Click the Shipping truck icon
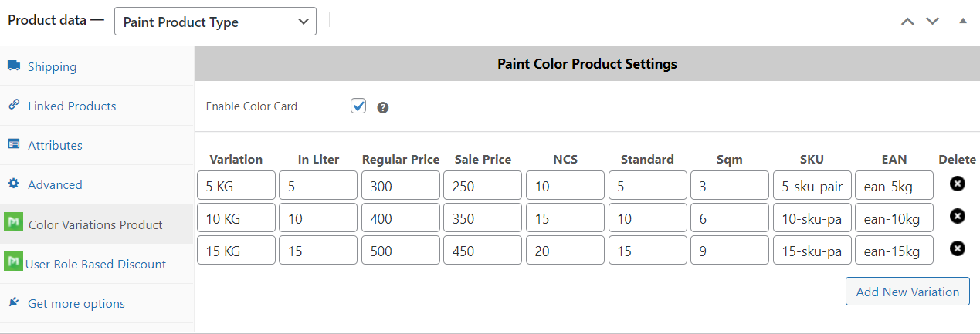The width and height of the screenshot is (980, 334). [14, 66]
